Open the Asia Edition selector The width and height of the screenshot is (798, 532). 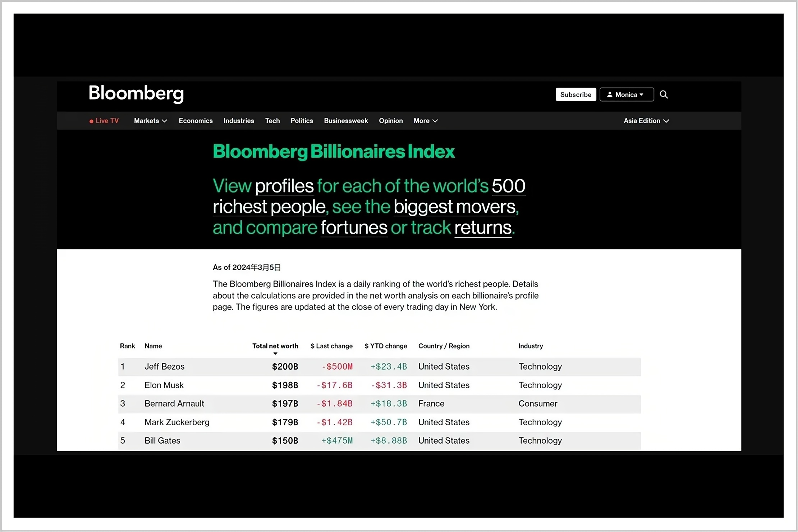[x=646, y=121]
